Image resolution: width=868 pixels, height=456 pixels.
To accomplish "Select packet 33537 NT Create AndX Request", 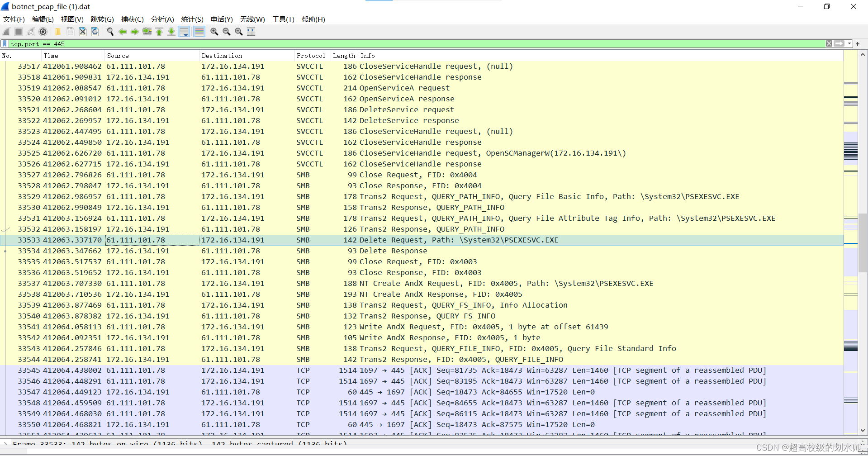I will 422,284.
